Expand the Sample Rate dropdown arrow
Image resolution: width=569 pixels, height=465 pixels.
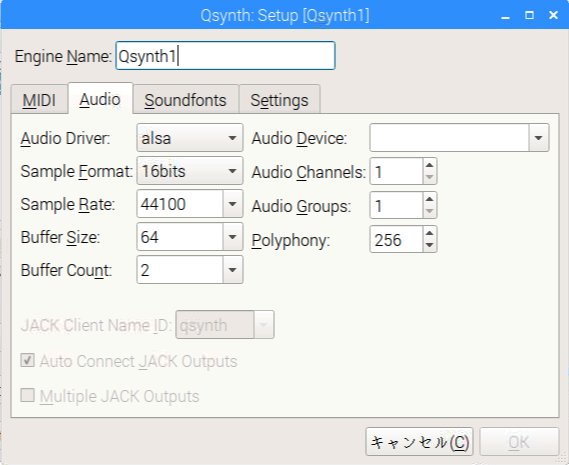pos(232,204)
